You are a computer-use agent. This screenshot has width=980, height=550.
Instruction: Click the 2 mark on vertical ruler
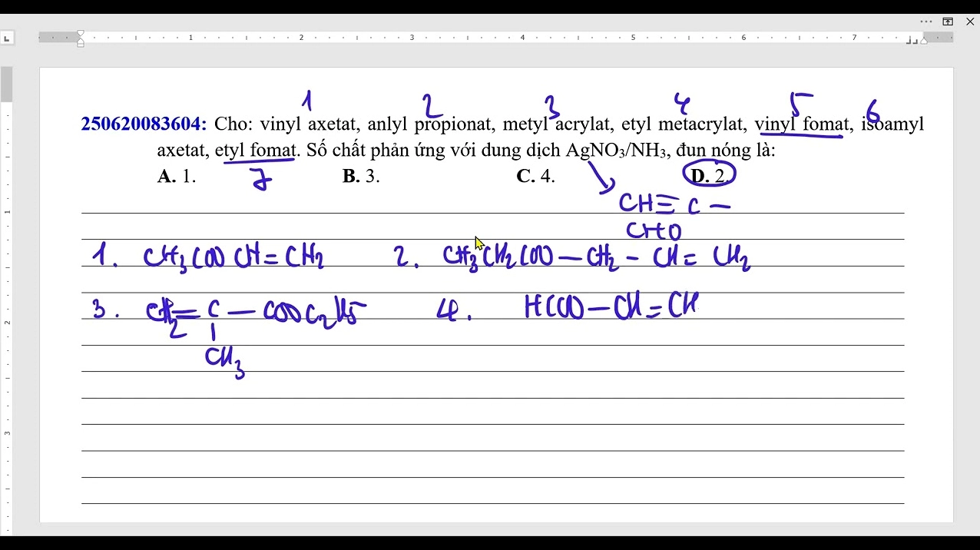tap(7, 322)
